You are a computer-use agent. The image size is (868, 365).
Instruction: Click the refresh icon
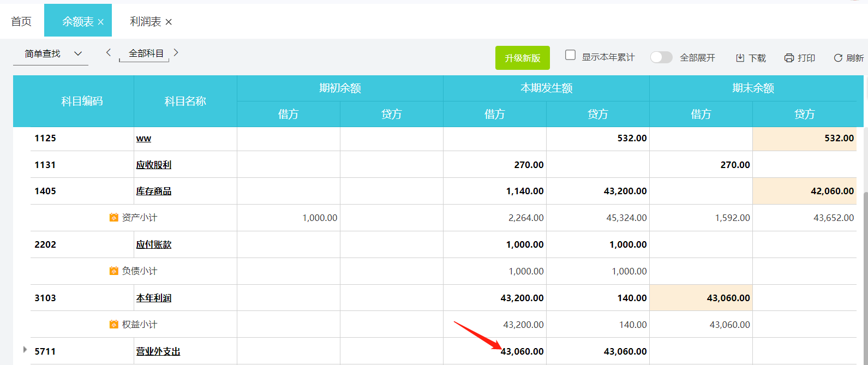tap(838, 58)
